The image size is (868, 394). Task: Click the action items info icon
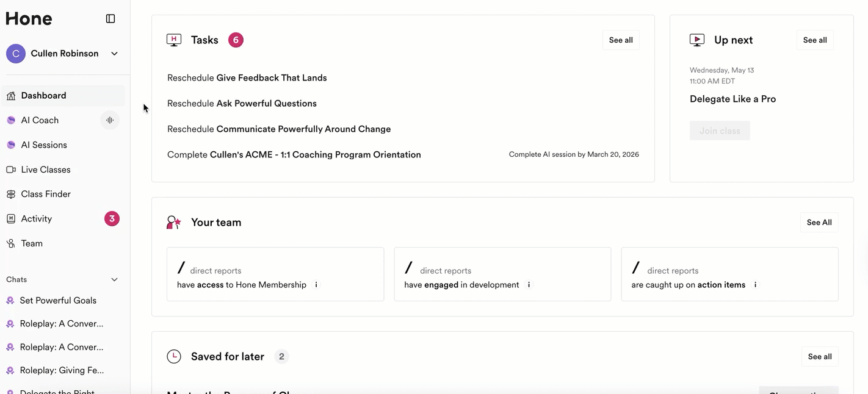coord(755,285)
